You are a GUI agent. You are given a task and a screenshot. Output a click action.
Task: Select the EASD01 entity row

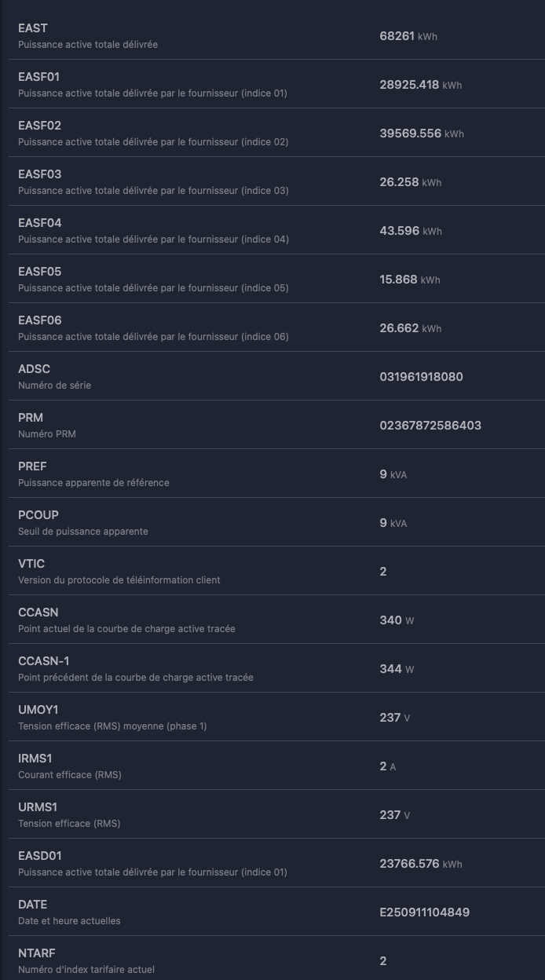(x=272, y=864)
